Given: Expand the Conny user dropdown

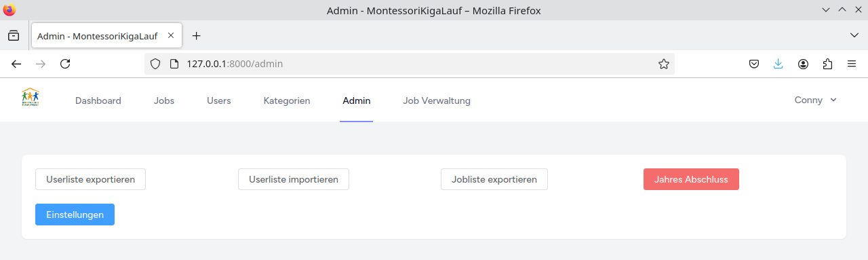Looking at the screenshot, I should 816,100.
